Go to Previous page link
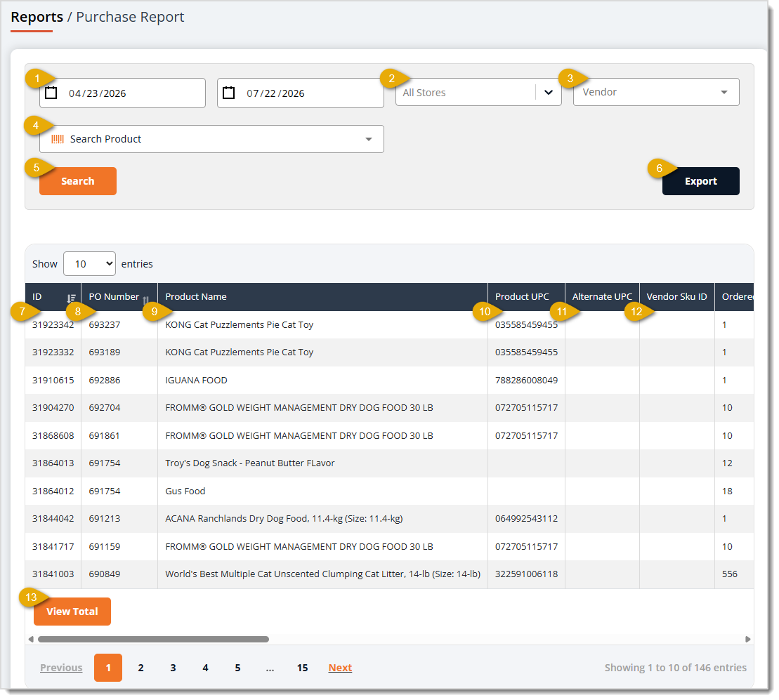 [x=61, y=668]
